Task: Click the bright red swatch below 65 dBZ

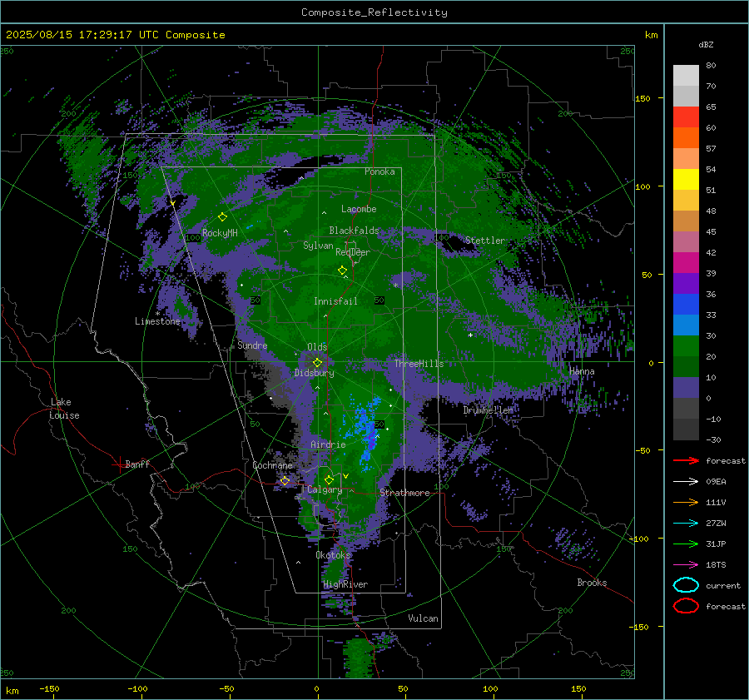Action: 686,117
